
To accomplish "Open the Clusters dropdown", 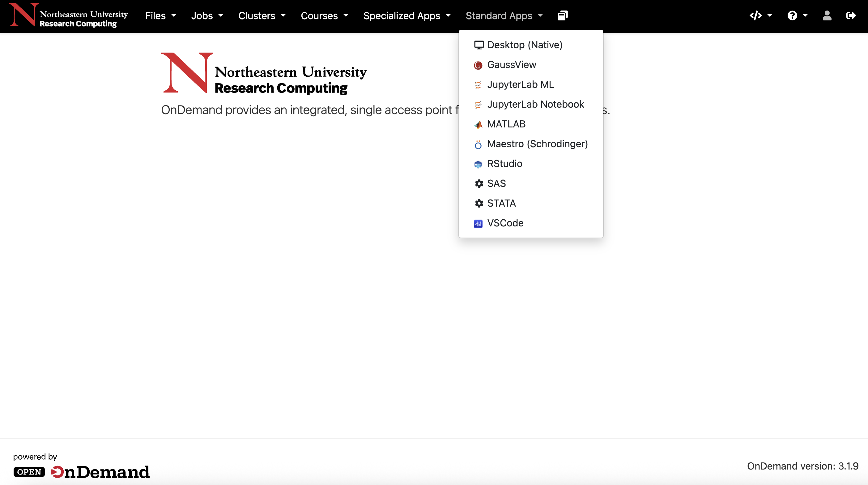I will point(262,15).
